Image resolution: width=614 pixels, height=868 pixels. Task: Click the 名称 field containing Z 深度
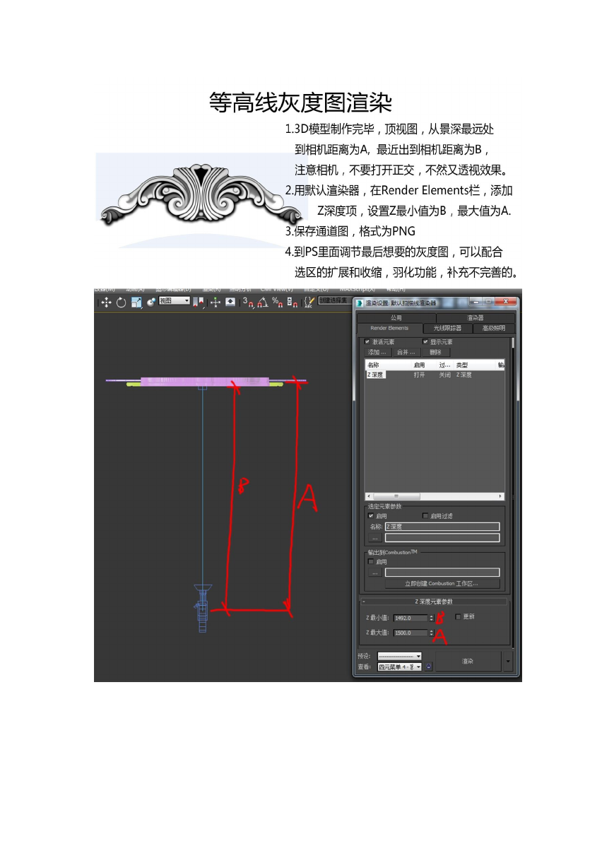pyautogui.click(x=442, y=527)
